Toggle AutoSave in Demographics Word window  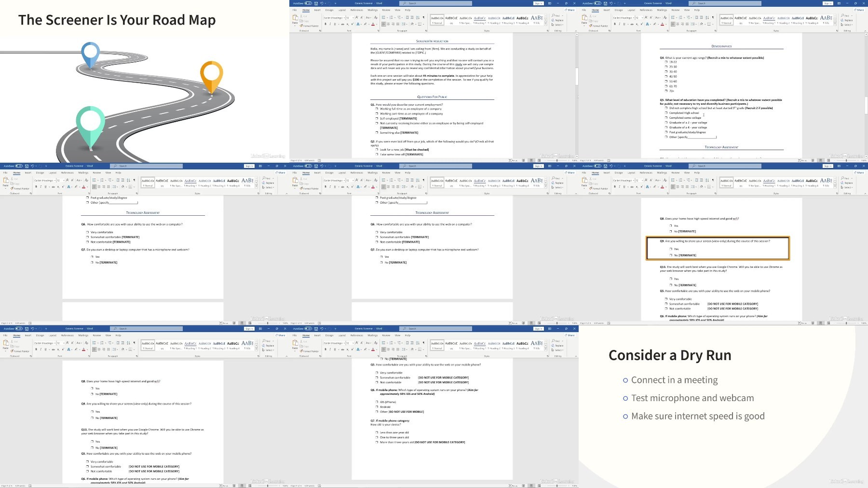coord(597,3)
